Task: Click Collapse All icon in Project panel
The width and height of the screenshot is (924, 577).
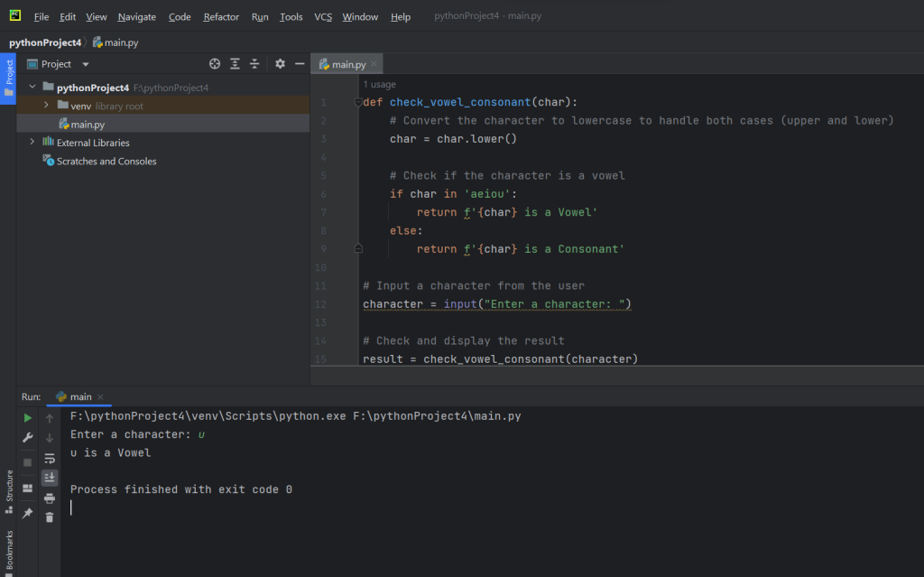Action: click(x=254, y=64)
